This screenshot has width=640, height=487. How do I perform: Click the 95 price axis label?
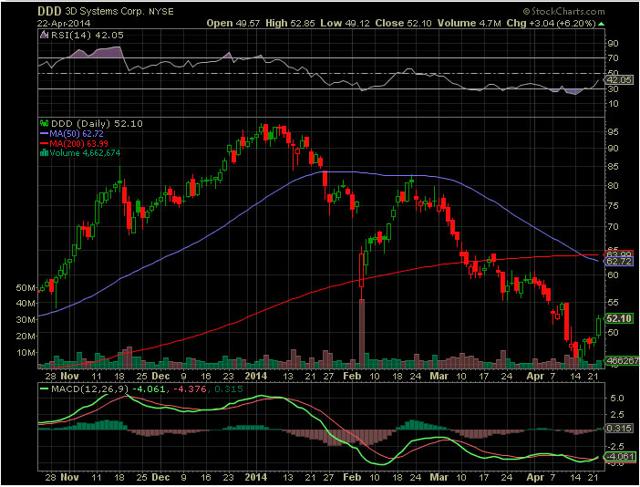tap(613, 132)
